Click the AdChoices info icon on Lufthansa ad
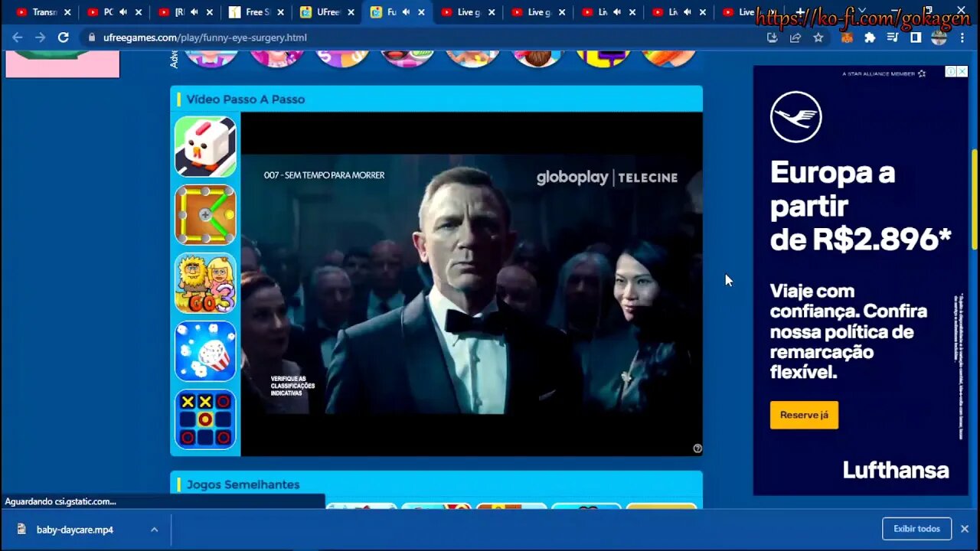This screenshot has height=551, width=980. pos(950,71)
